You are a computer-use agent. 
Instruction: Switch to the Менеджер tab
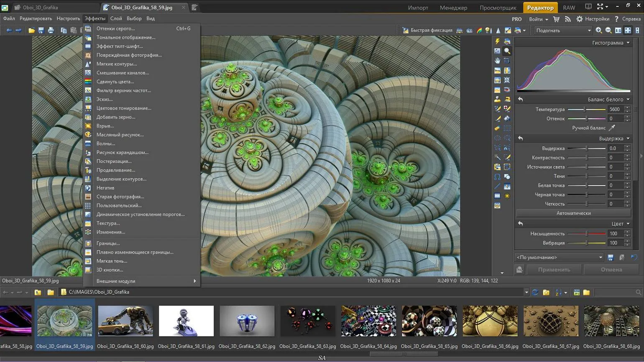click(x=453, y=8)
